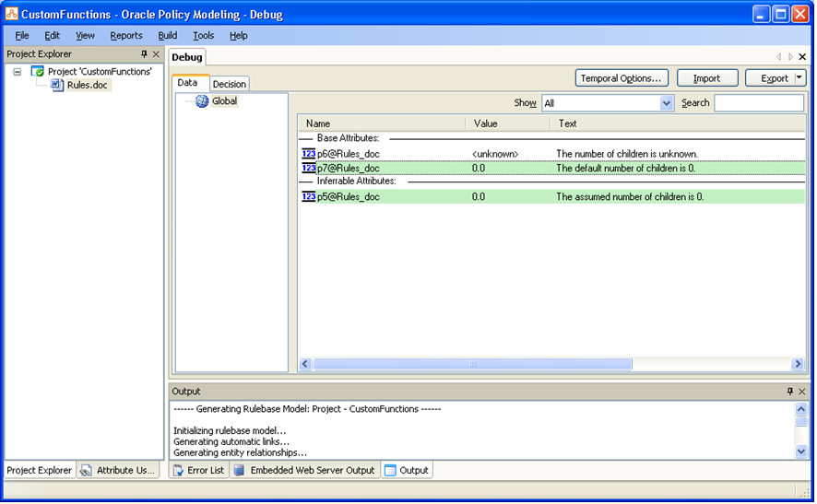
Task: Click the 0.0 value for p7@Rules_doc
Action: point(479,169)
